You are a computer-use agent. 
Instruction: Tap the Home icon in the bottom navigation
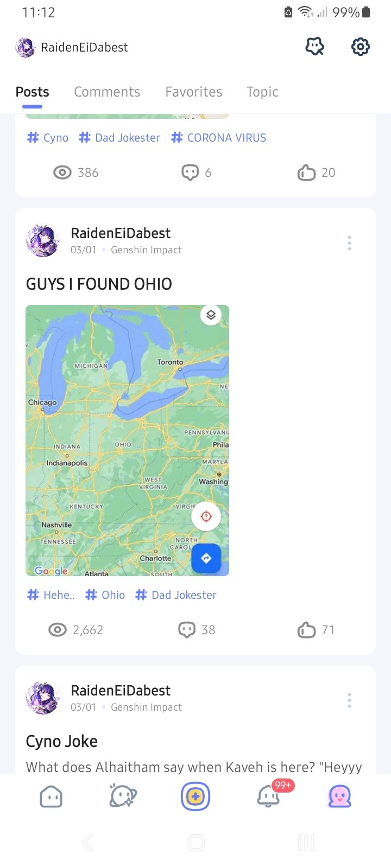click(x=51, y=795)
